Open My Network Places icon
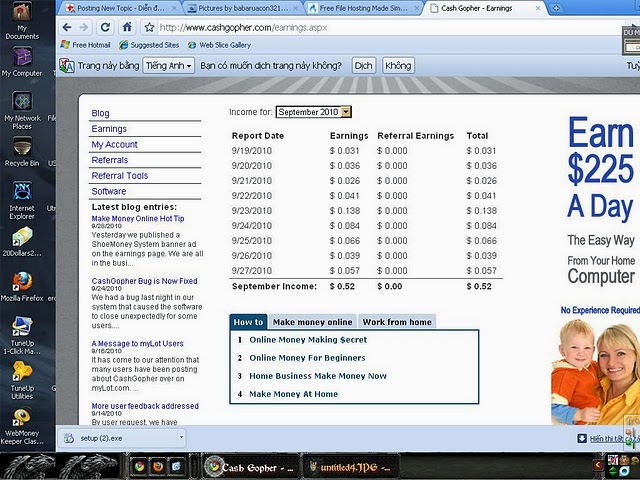The width and height of the screenshot is (640, 480). 22,110
